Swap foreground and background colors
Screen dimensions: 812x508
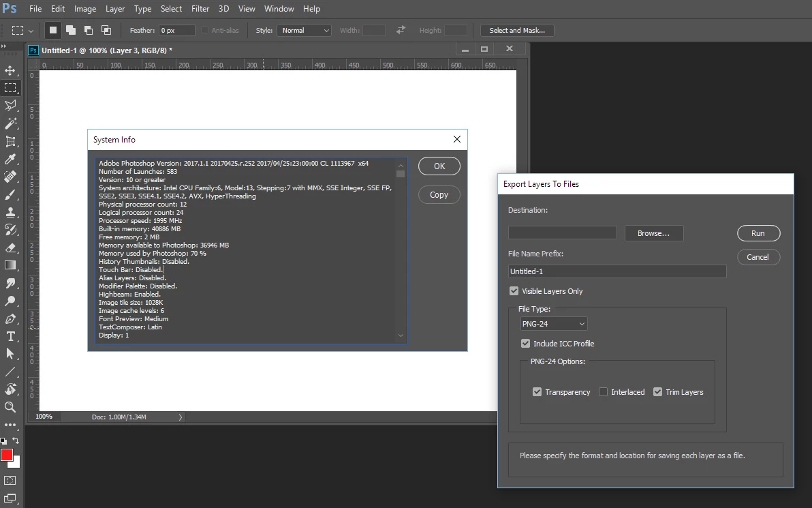click(x=16, y=440)
